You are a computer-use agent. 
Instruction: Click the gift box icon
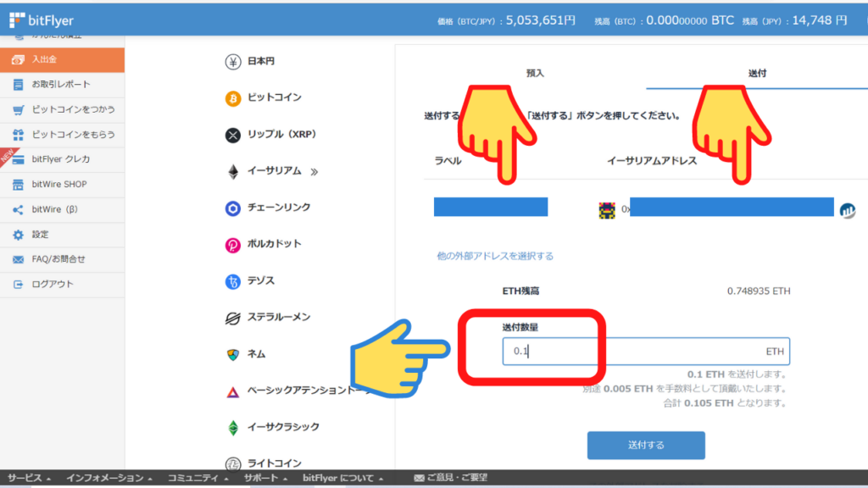click(19, 135)
